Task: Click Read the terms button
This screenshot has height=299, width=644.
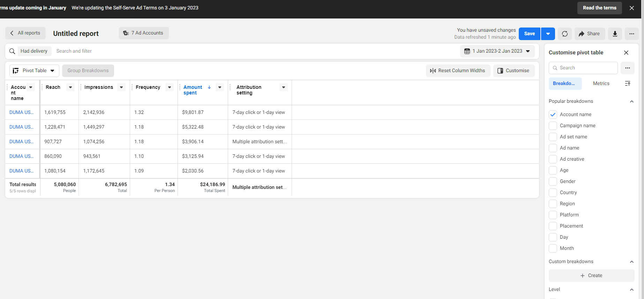Action: pos(600,8)
